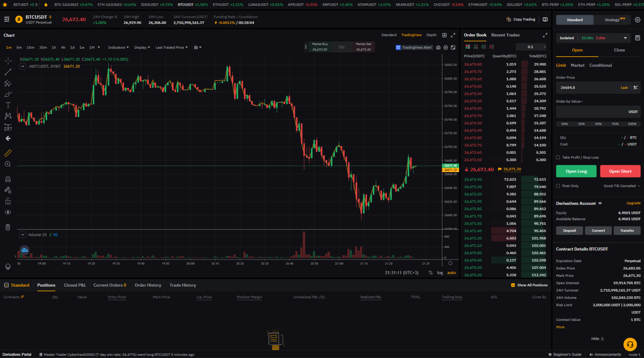This screenshot has width=644, height=358.
Task: Remove drawings with the trash icon
Action: (x=8, y=227)
